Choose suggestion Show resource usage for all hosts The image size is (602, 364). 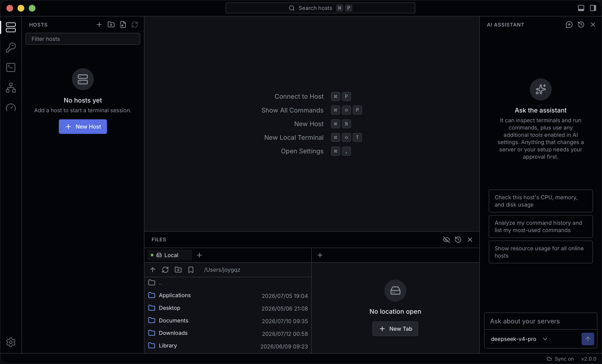click(541, 252)
